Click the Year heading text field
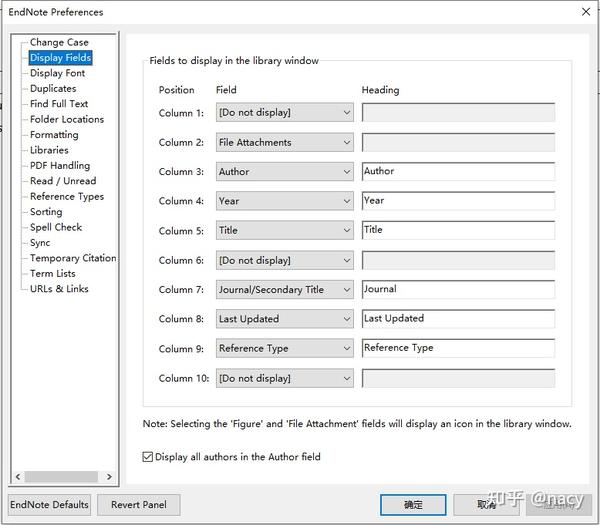Viewport: 600px width, 525px height. pyautogui.click(x=458, y=201)
